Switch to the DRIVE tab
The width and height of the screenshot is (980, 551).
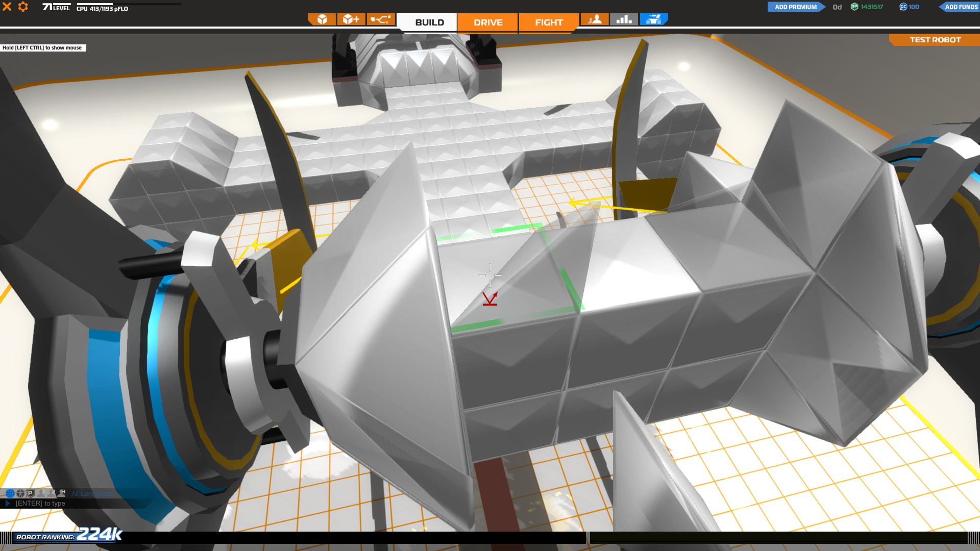point(488,22)
